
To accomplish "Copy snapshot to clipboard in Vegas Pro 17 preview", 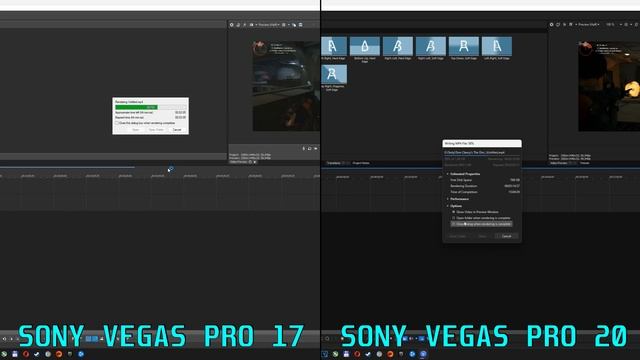I will [294, 25].
